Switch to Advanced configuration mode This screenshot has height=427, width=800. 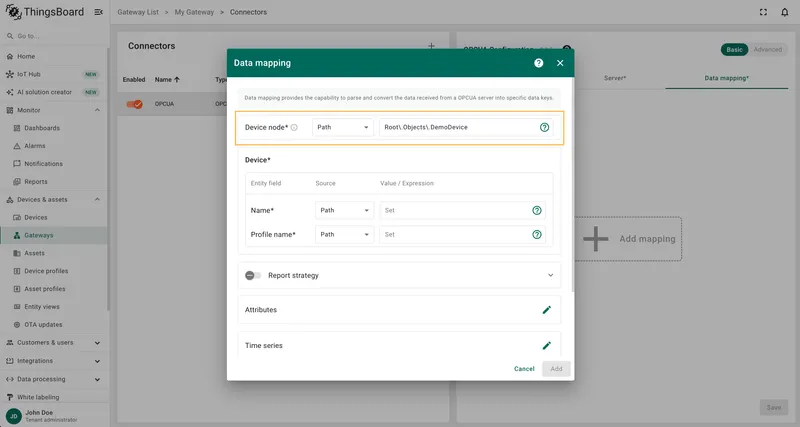tap(767, 49)
